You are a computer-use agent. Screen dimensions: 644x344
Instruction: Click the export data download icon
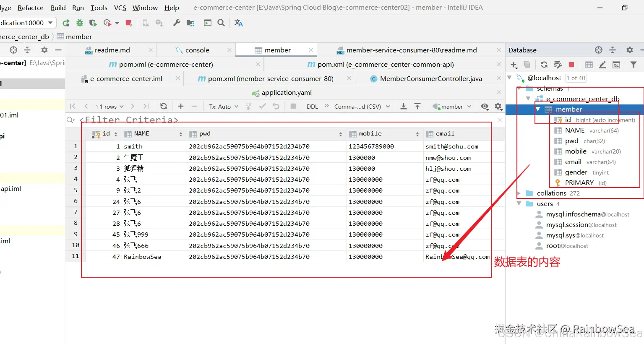coord(404,106)
